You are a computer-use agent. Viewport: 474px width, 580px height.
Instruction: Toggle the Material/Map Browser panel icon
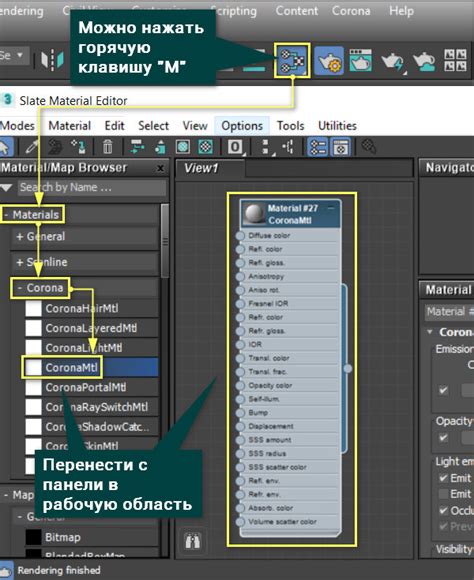coord(317,147)
